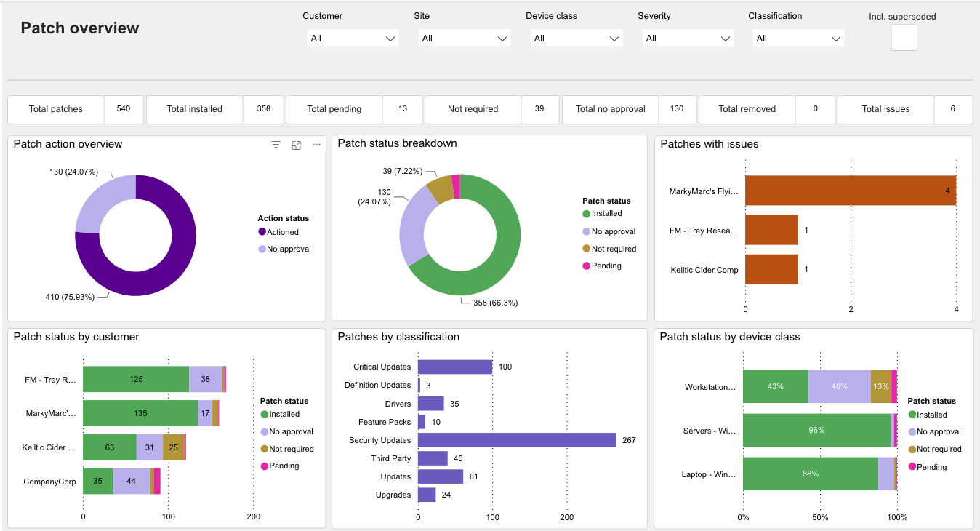Open the Classification filter dropdown
This screenshot has width=980, height=531.
click(x=798, y=39)
